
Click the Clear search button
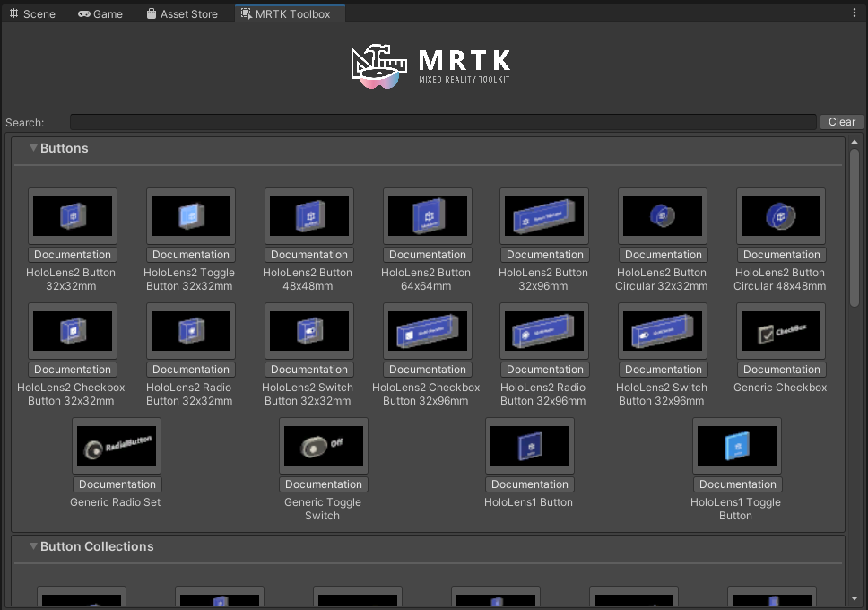[841, 122]
